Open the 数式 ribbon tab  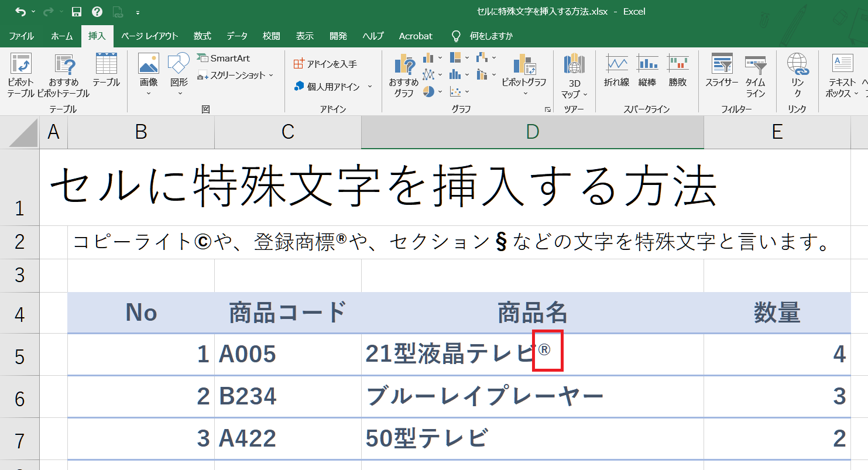point(202,36)
